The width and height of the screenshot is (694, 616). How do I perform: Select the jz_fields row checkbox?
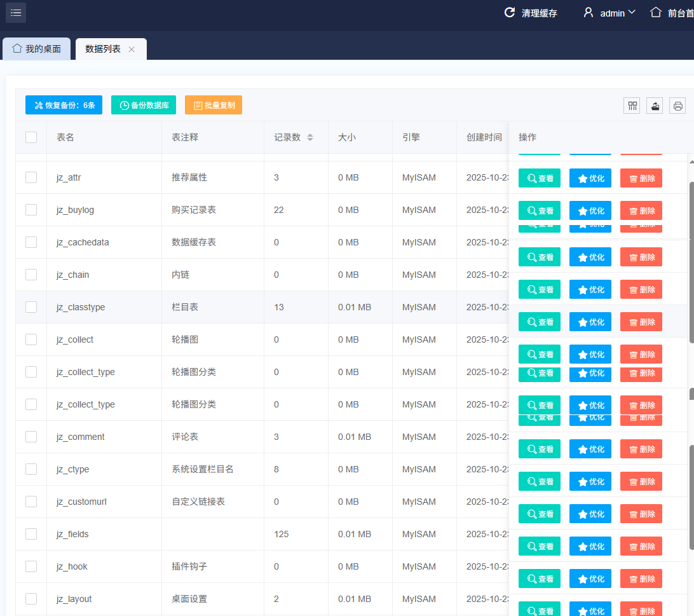pyautogui.click(x=31, y=534)
